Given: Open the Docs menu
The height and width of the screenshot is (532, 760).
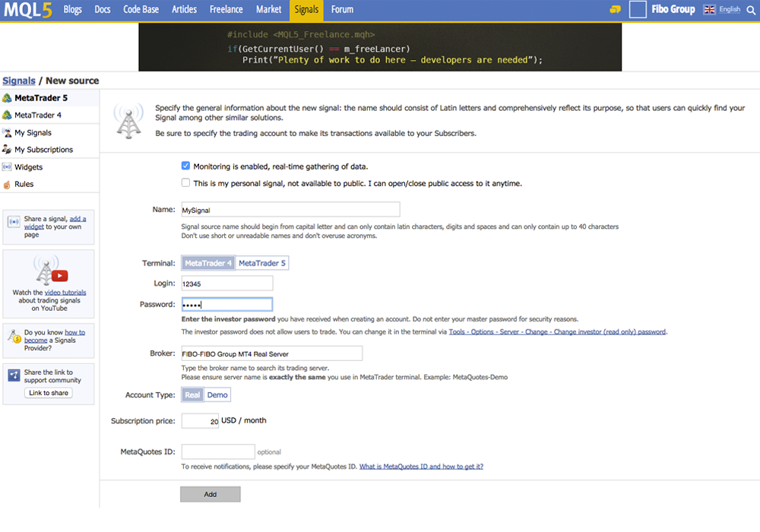Looking at the screenshot, I should pos(103,10).
